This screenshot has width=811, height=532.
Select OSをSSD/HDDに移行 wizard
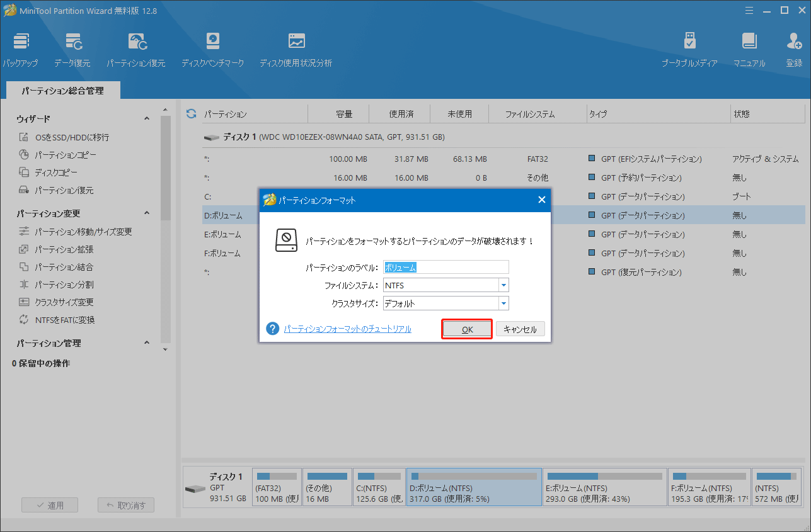click(64, 137)
